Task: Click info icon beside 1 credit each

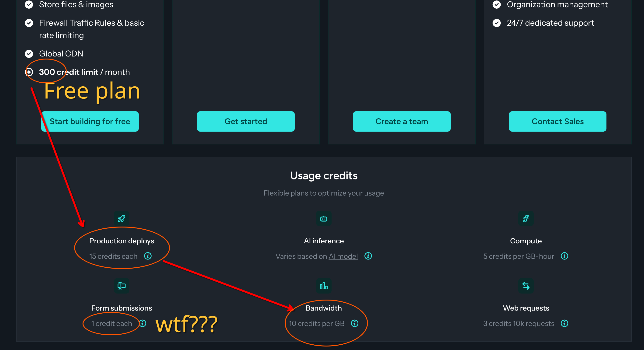Action: (x=143, y=323)
